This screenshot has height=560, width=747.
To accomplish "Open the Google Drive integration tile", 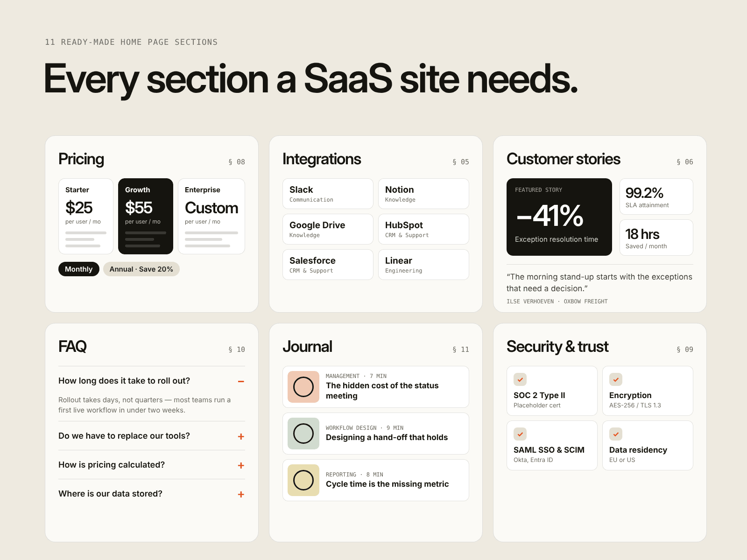I will tap(328, 229).
